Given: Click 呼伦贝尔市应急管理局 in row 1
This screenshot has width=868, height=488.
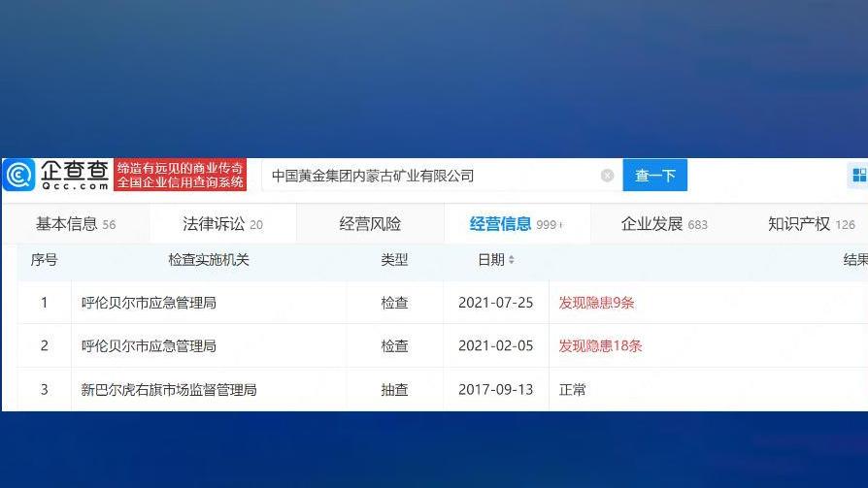Looking at the screenshot, I should (149, 303).
